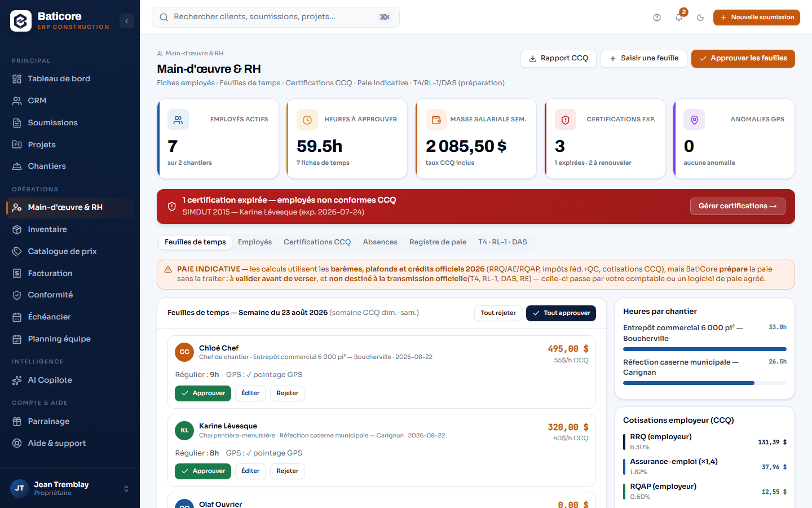Open the notifications bell
812x508 pixels.
click(679, 17)
